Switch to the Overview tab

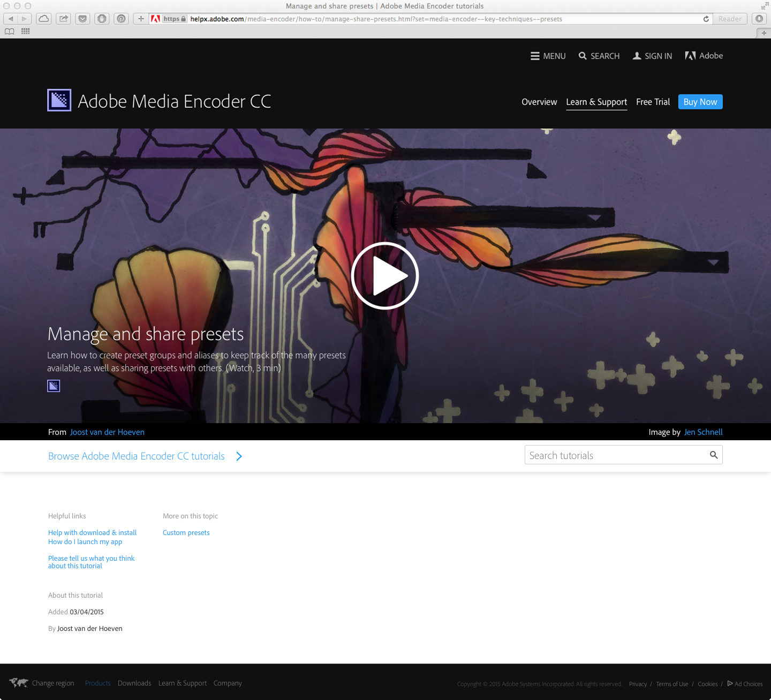[x=539, y=102]
